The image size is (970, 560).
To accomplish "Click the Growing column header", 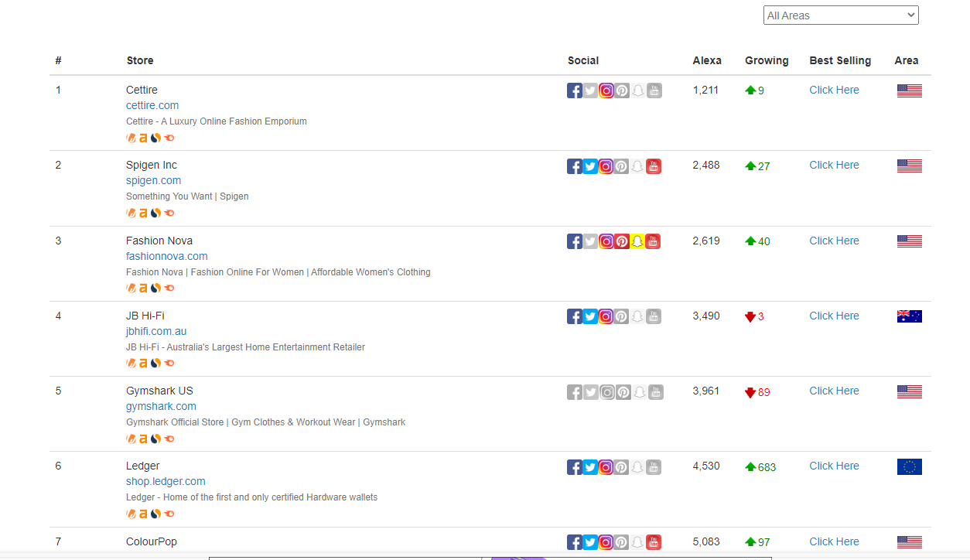I will (767, 60).
